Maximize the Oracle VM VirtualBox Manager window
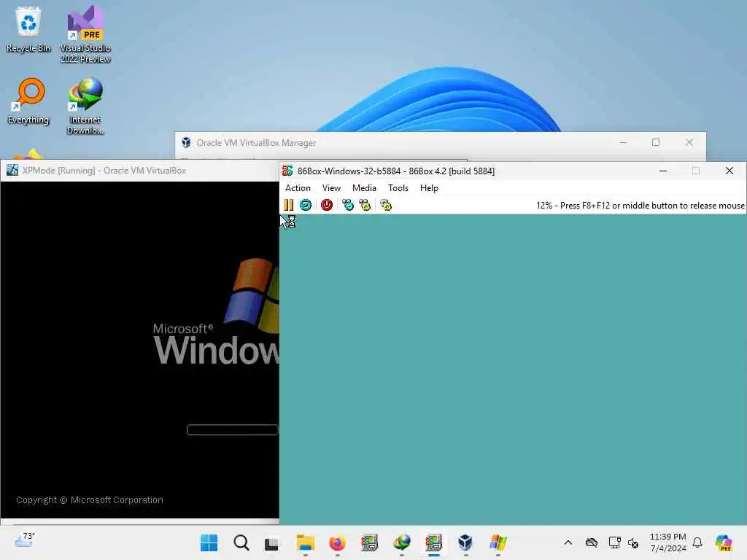This screenshot has height=560, width=747. point(656,142)
